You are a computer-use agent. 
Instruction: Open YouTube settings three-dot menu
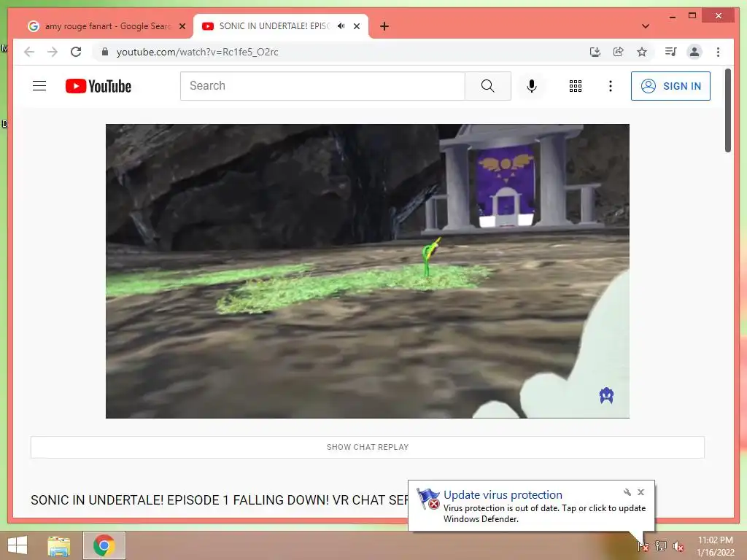coord(611,86)
